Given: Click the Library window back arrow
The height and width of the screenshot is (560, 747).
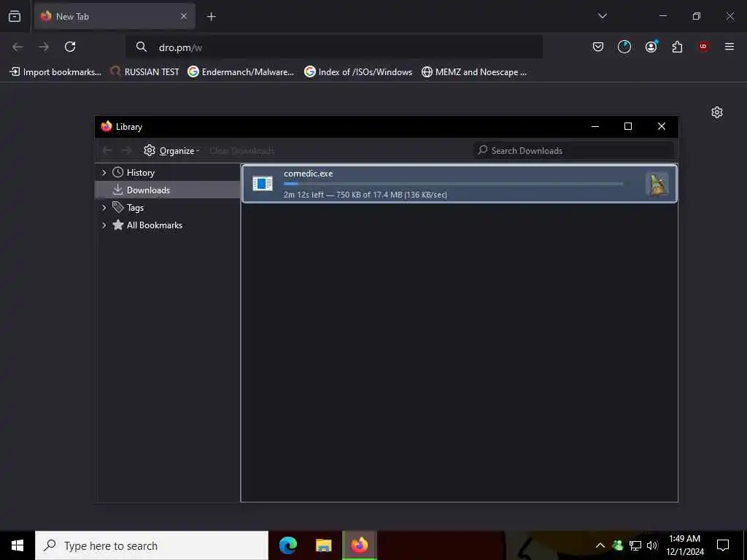Looking at the screenshot, I should tap(107, 150).
